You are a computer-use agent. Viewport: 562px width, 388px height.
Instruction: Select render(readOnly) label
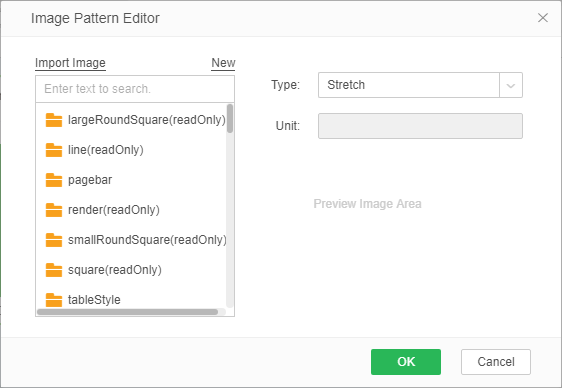coord(114,210)
